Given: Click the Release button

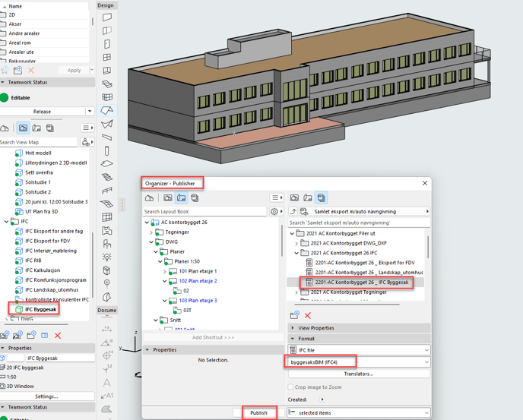Looking at the screenshot, I should coord(42,112).
